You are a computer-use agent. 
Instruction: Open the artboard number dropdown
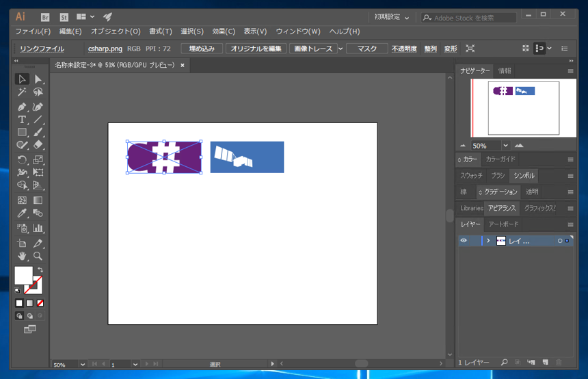pyautogui.click(x=135, y=365)
